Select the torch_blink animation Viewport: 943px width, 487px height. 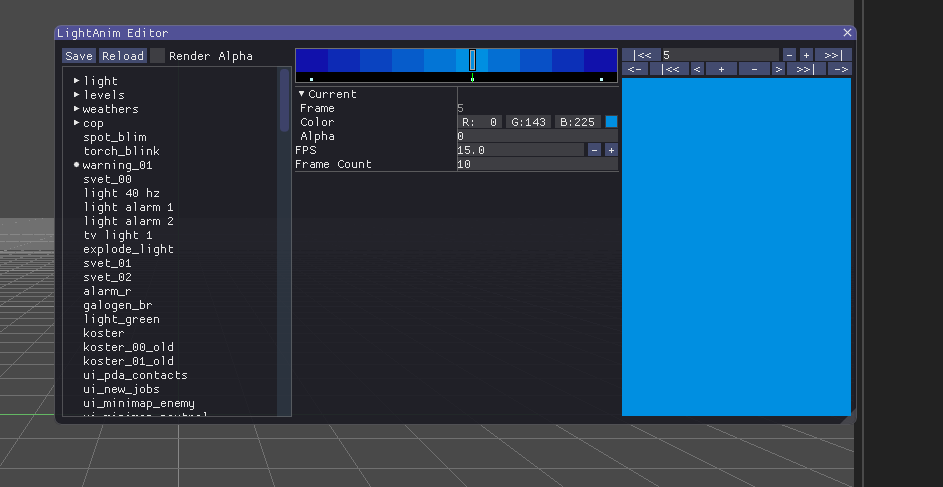pyautogui.click(x=121, y=151)
